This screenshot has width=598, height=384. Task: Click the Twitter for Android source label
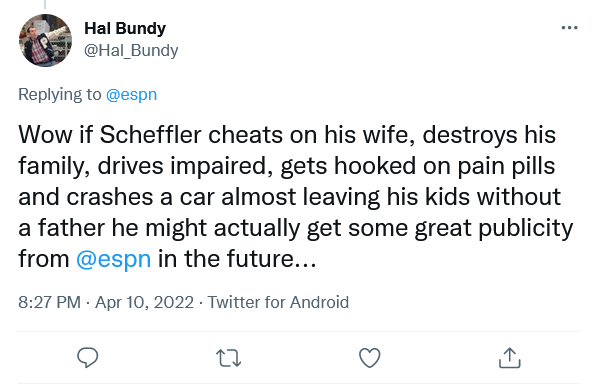click(278, 302)
